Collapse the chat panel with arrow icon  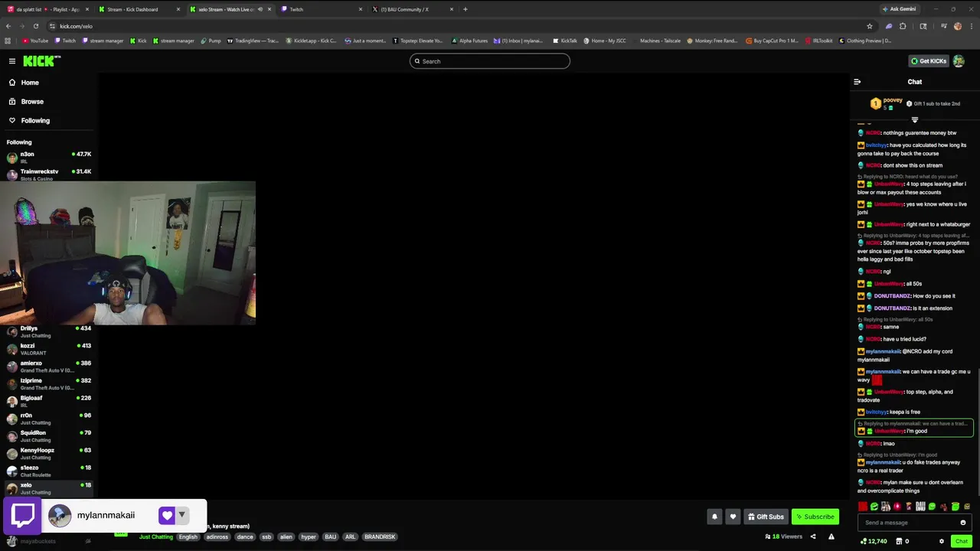click(857, 82)
